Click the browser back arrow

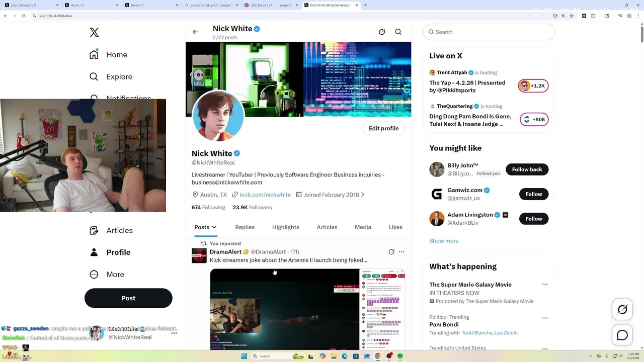pos(6,16)
